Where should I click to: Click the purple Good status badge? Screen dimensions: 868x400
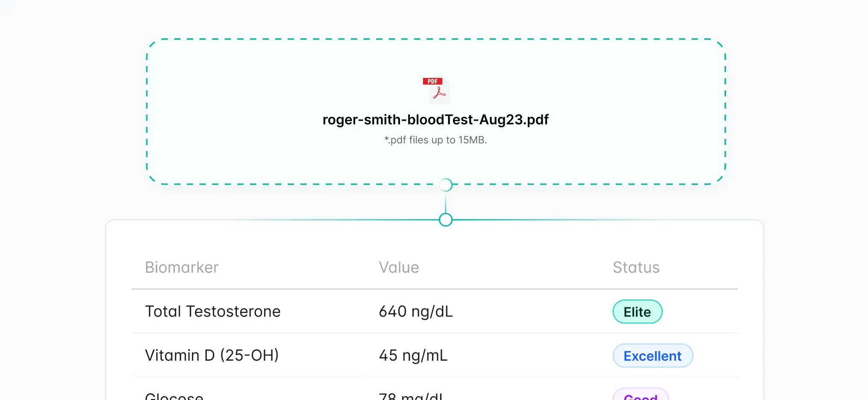(x=640, y=396)
